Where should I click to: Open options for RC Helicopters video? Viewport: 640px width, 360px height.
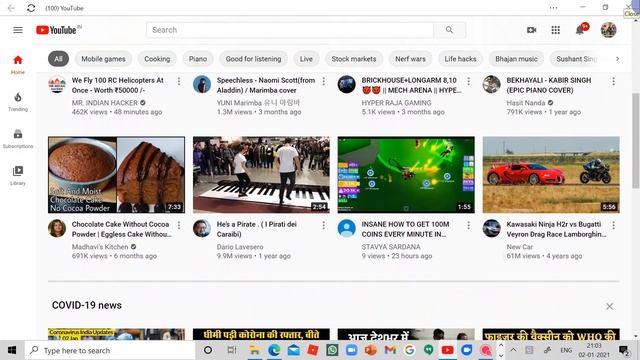[179, 81]
